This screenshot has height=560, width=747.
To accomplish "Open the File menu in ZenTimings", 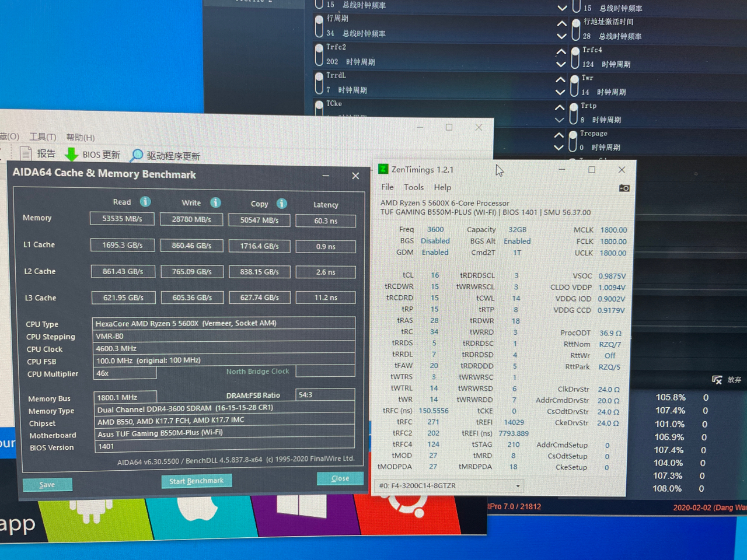I will (x=388, y=187).
